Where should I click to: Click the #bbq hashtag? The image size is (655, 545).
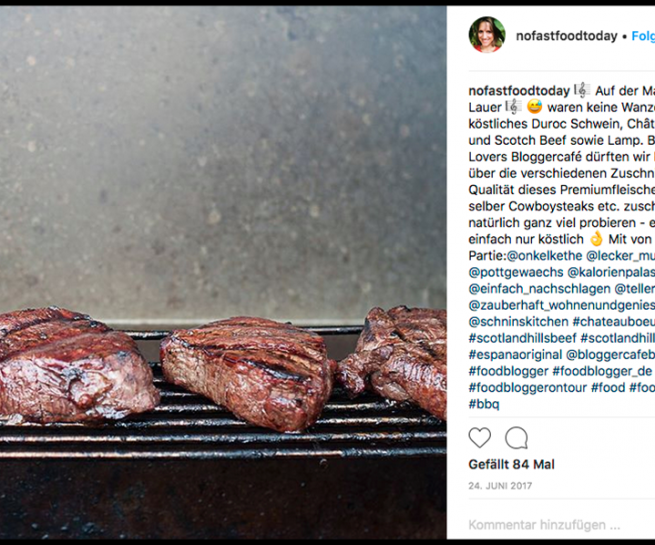[x=484, y=404]
